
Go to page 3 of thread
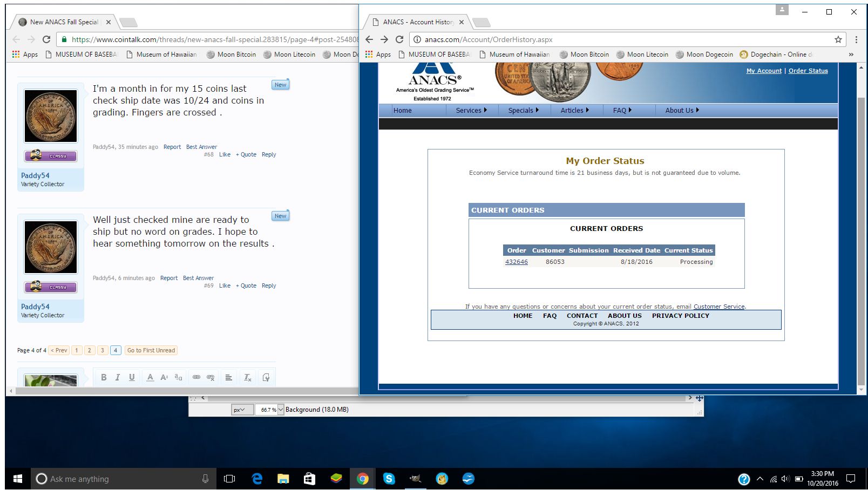click(x=103, y=350)
